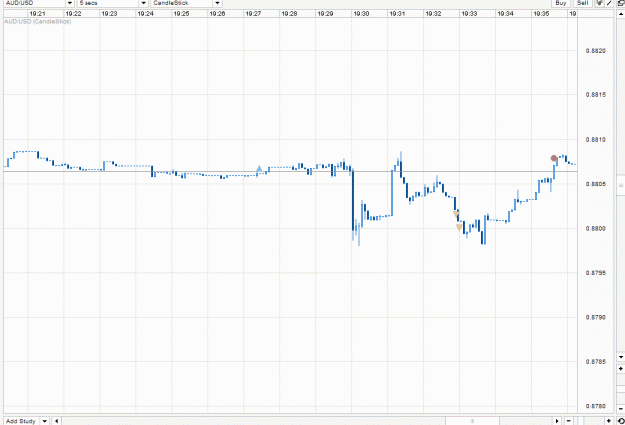Click the 0.8795 price axis label
This screenshot has width=625, height=425.
tap(596, 273)
